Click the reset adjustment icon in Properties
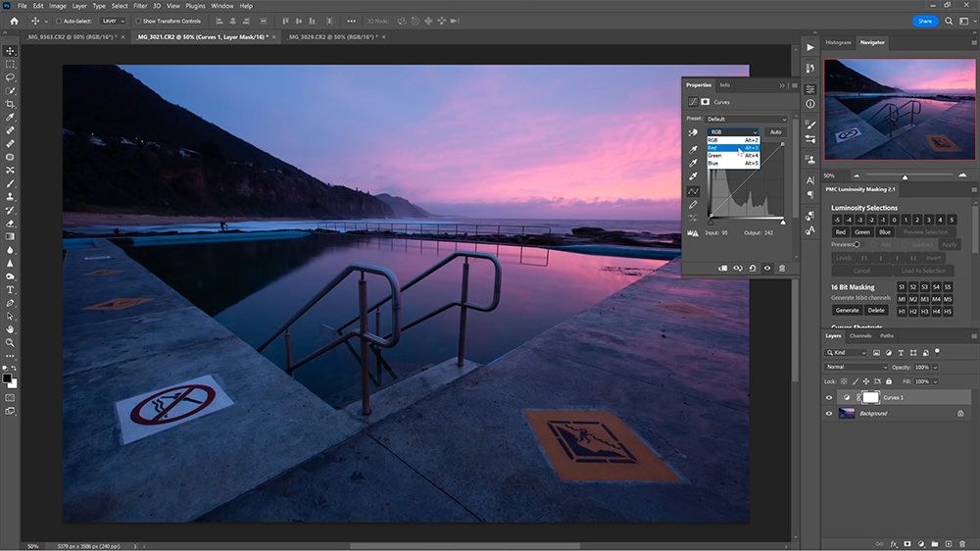 [x=753, y=268]
